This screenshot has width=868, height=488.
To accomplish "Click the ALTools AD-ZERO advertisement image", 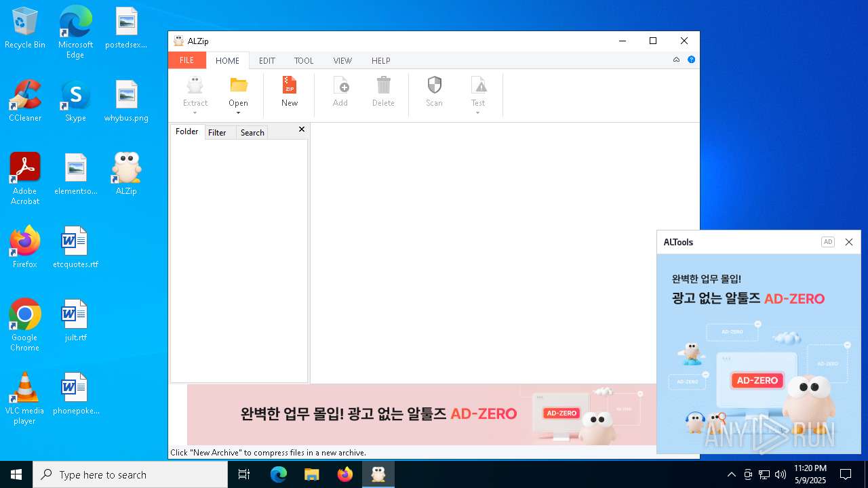I will [x=759, y=354].
